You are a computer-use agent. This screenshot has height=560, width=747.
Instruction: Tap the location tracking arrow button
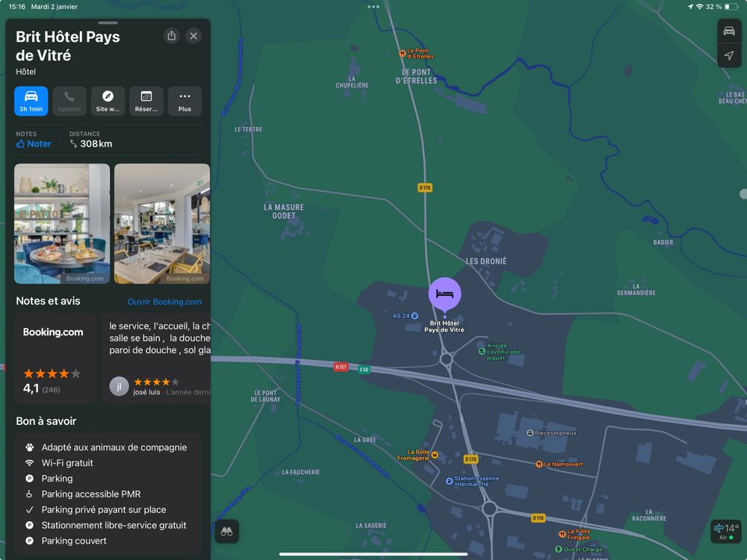729,56
